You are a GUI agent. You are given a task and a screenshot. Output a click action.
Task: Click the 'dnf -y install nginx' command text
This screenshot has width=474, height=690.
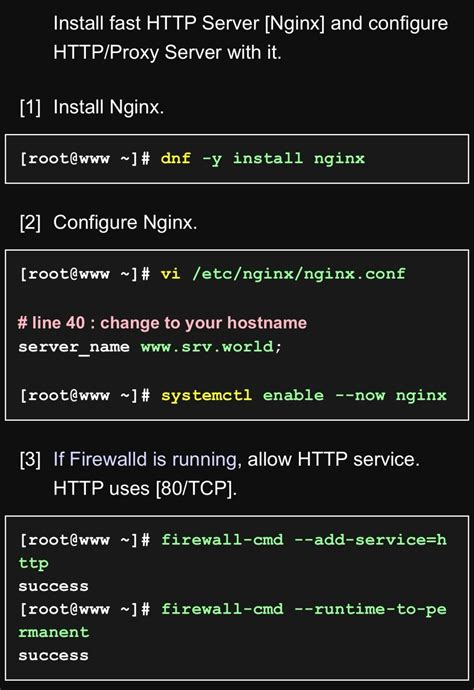[x=263, y=158]
